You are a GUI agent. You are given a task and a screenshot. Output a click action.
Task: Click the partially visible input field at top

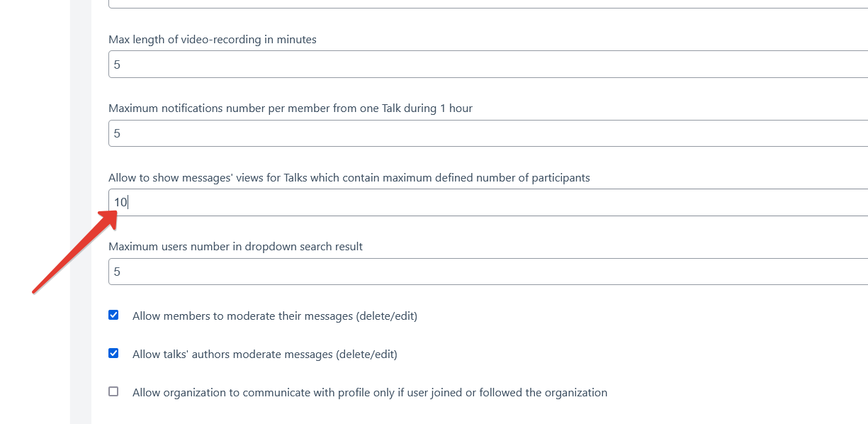click(487, 4)
